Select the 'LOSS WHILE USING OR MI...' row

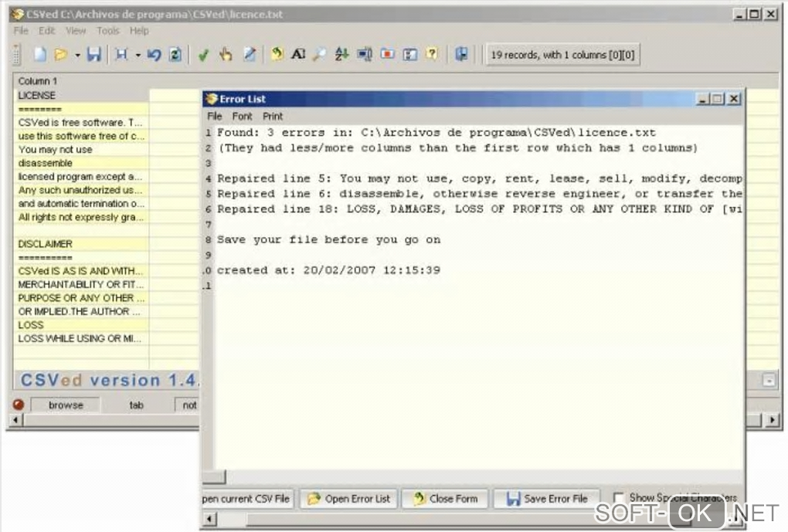[x=82, y=339]
